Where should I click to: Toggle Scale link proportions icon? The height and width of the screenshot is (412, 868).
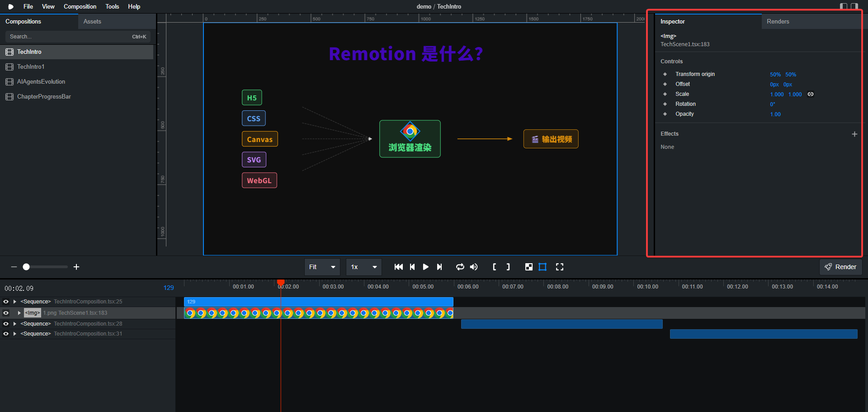(811, 94)
